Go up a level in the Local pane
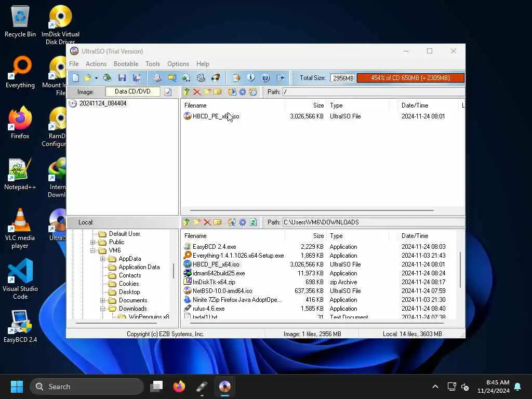Viewport: 532px width, 399px height. [187, 222]
